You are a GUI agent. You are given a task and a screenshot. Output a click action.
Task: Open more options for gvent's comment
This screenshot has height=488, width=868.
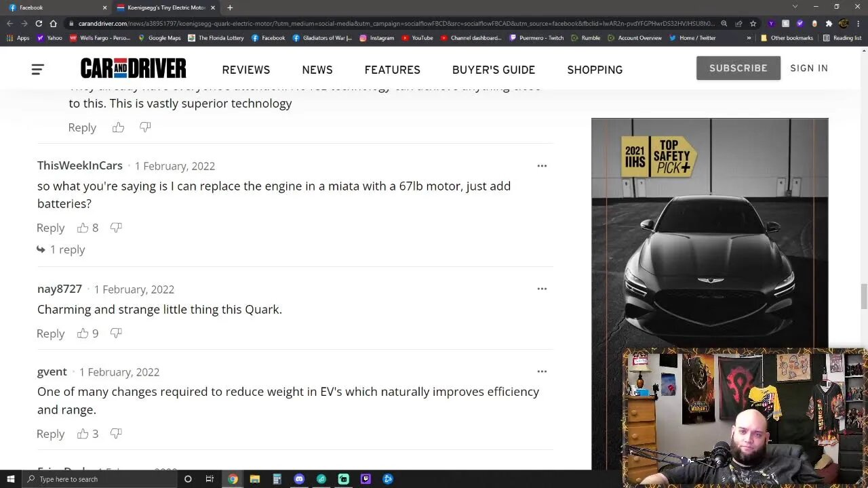click(x=542, y=371)
